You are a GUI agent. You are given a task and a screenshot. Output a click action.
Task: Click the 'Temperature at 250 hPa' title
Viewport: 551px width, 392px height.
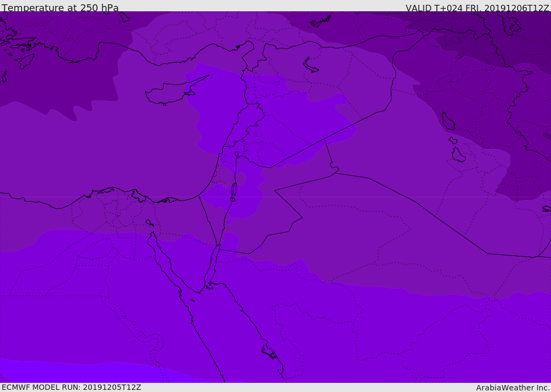pyautogui.click(x=60, y=8)
